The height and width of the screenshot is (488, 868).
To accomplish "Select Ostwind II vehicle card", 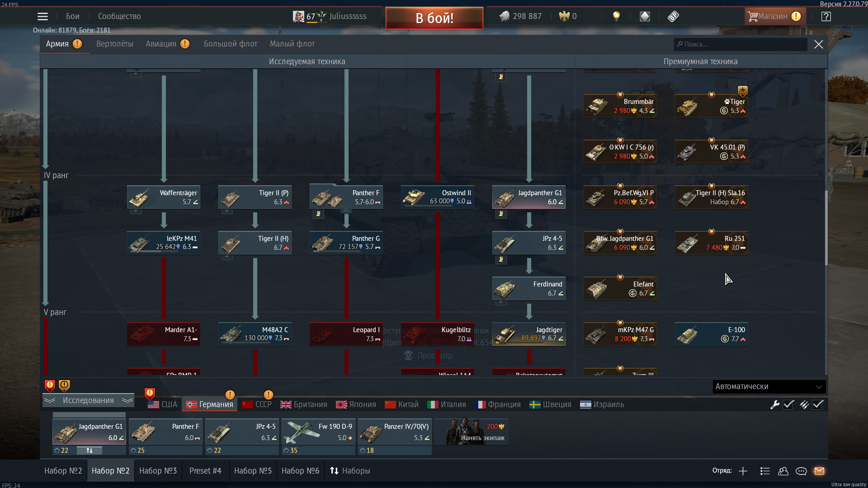I will (x=438, y=197).
